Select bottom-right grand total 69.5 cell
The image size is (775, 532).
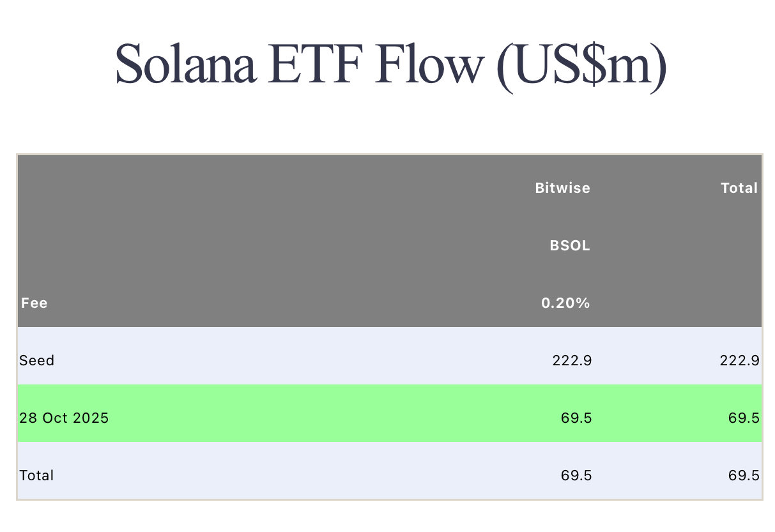pos(744,476)
